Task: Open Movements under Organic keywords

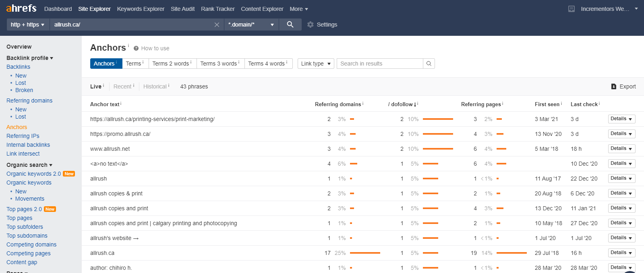Action: click(30, 199)
